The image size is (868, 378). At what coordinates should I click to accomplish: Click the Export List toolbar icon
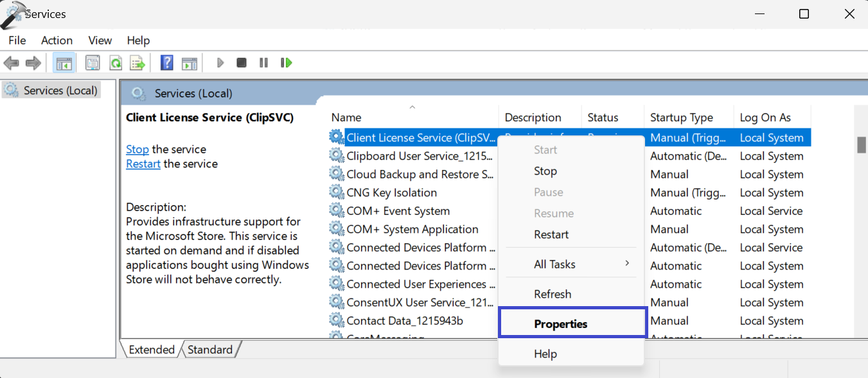(x=137, y=63)
